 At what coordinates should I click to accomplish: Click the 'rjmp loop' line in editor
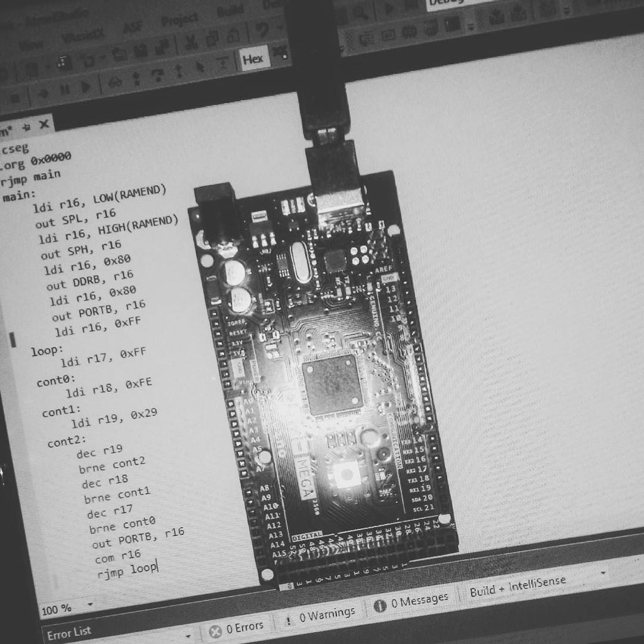127,570
